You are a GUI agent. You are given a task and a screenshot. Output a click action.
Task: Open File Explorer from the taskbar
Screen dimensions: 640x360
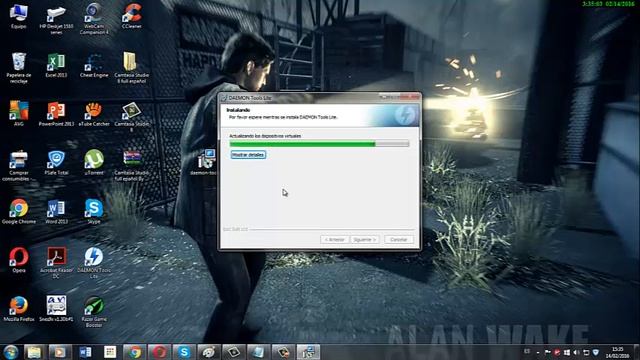pos(35,352)
